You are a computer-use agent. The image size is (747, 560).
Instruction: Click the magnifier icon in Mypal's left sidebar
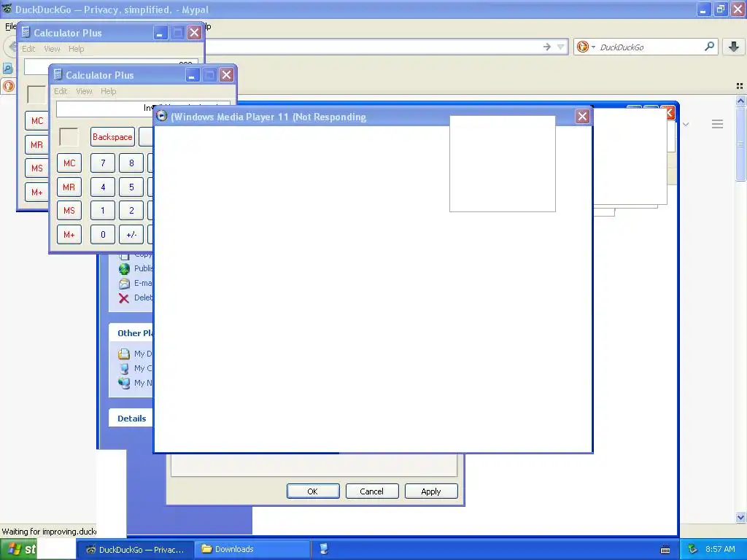pos(7,68)
